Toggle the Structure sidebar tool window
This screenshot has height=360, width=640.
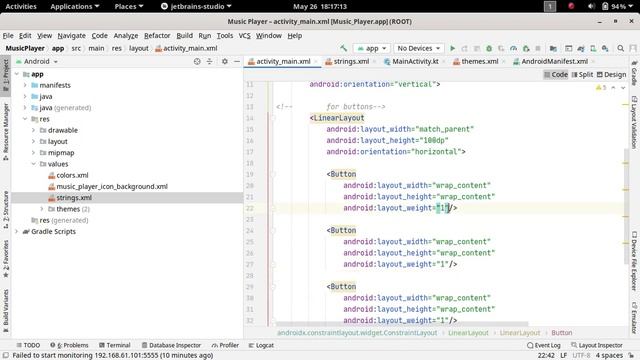tap(6, 209)
